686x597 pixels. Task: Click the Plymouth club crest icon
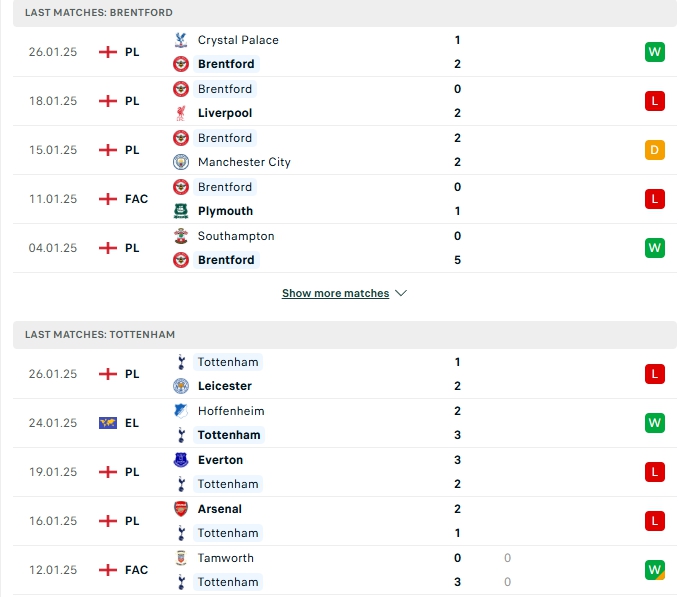pos(181,211)
